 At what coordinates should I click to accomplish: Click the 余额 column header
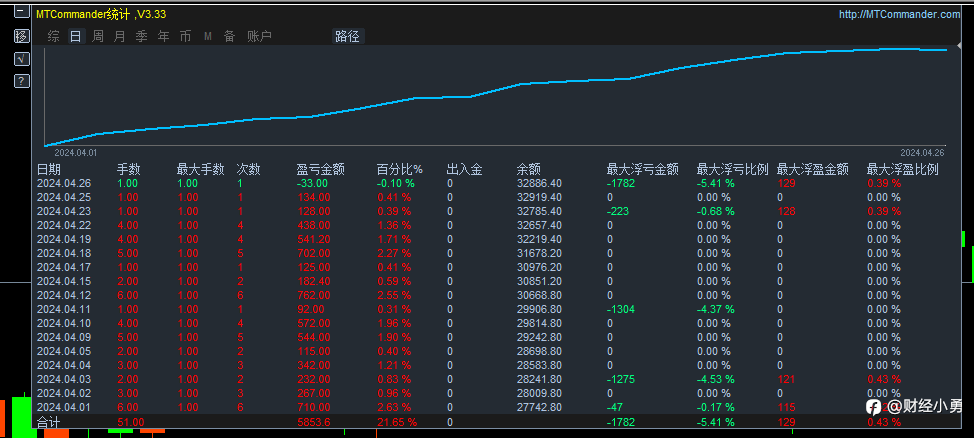[x=528, y=169]
